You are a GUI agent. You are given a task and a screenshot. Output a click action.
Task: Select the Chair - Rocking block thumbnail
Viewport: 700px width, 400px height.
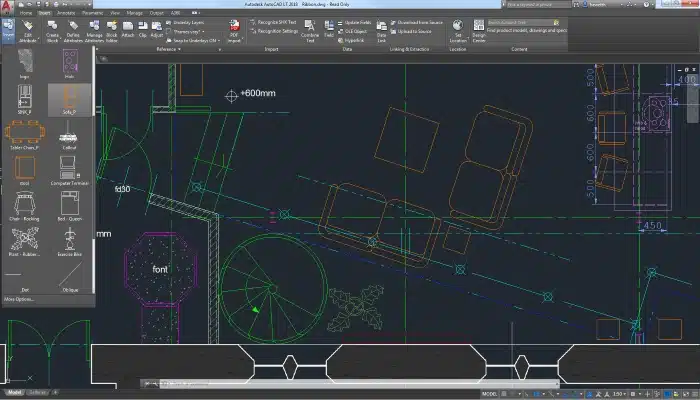[x=25, y=206]
